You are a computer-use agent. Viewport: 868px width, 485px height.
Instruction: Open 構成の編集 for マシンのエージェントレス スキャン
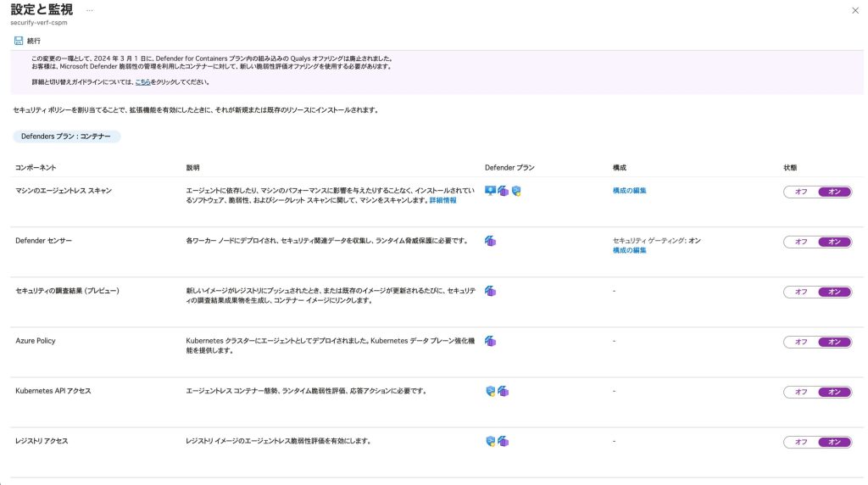(629, 191)
